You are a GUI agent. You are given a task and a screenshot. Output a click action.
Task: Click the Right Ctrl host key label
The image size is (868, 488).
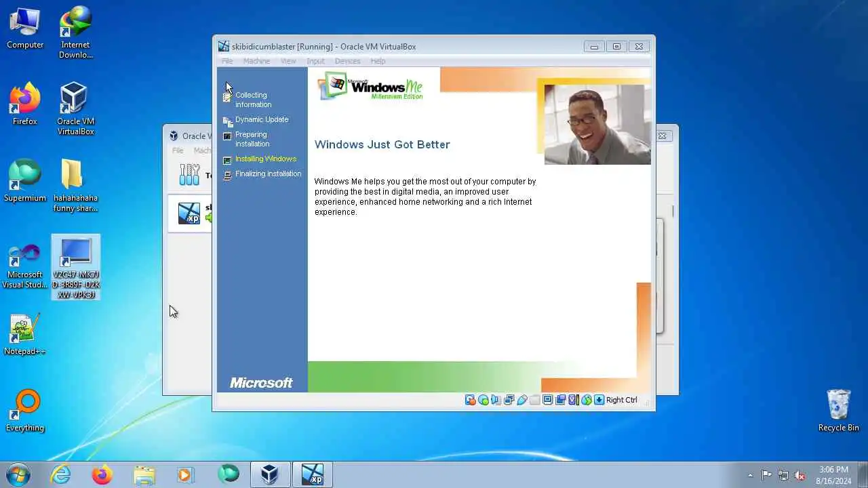pyautogui.click(x=622, y=400)
